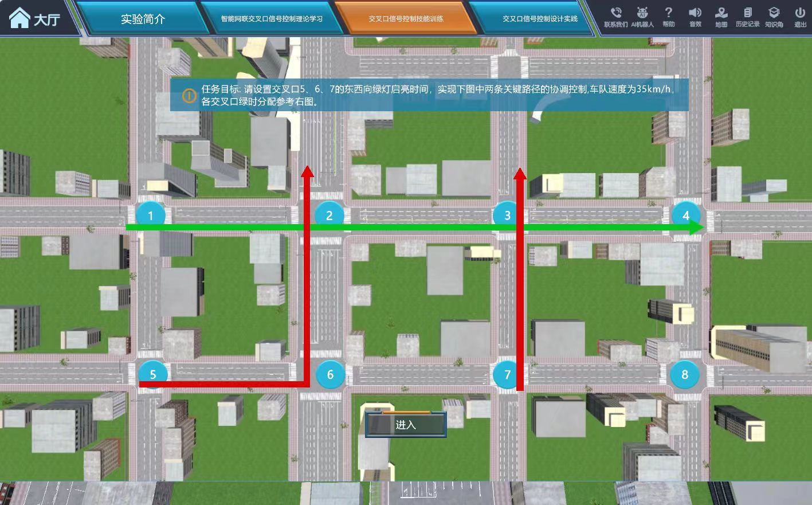Open 联系我们 contact phone icon

pos(616,13)
